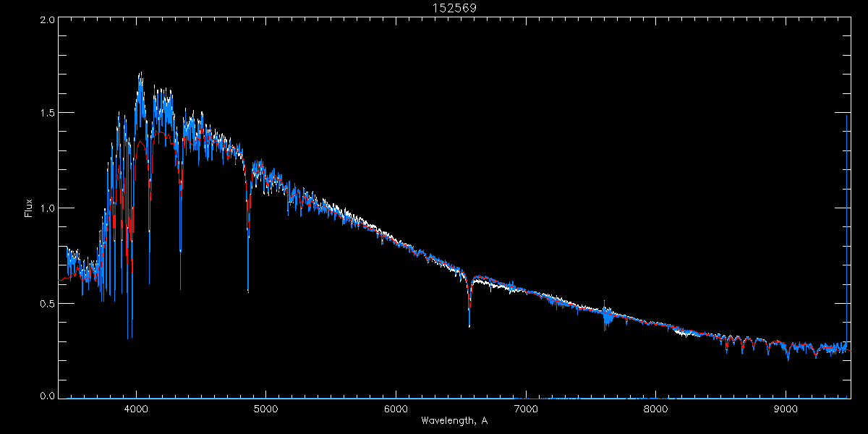Click the noisy blue feature near 7600

[607, 316]
